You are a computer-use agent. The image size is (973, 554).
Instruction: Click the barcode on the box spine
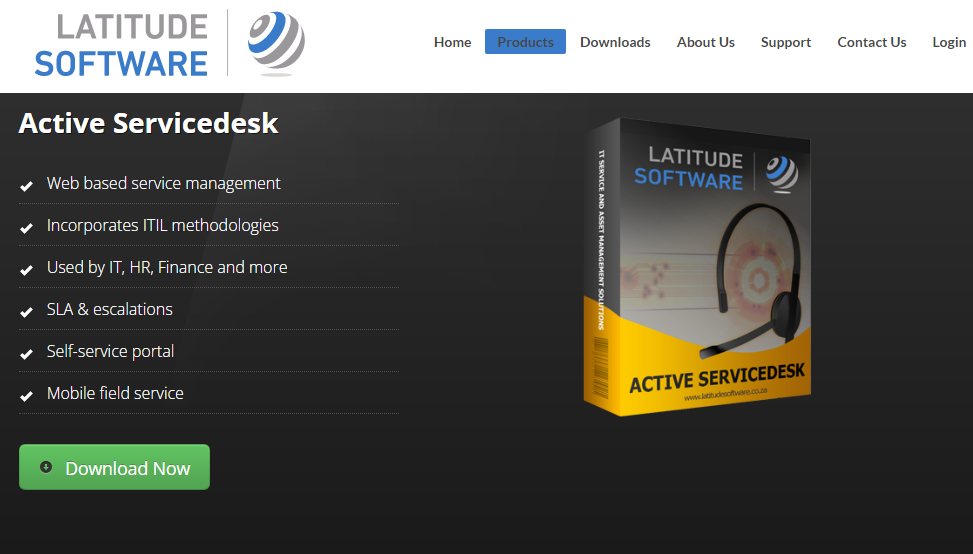click(x=600, y=367)
